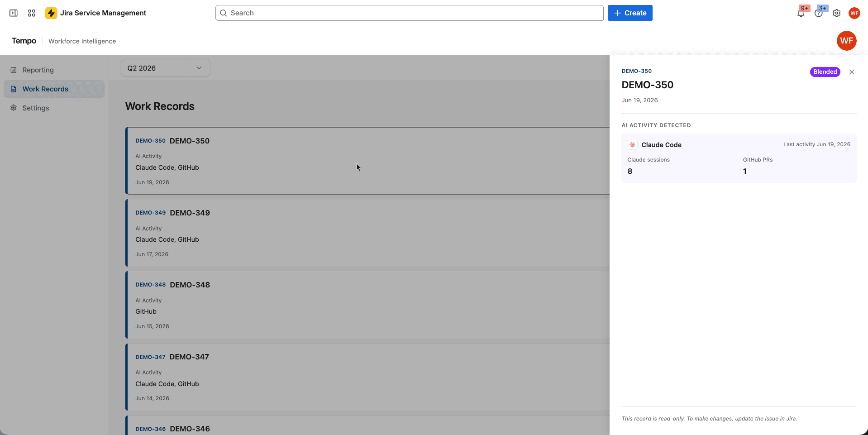Click DEMO-350 key in details panel

point(637,71)
